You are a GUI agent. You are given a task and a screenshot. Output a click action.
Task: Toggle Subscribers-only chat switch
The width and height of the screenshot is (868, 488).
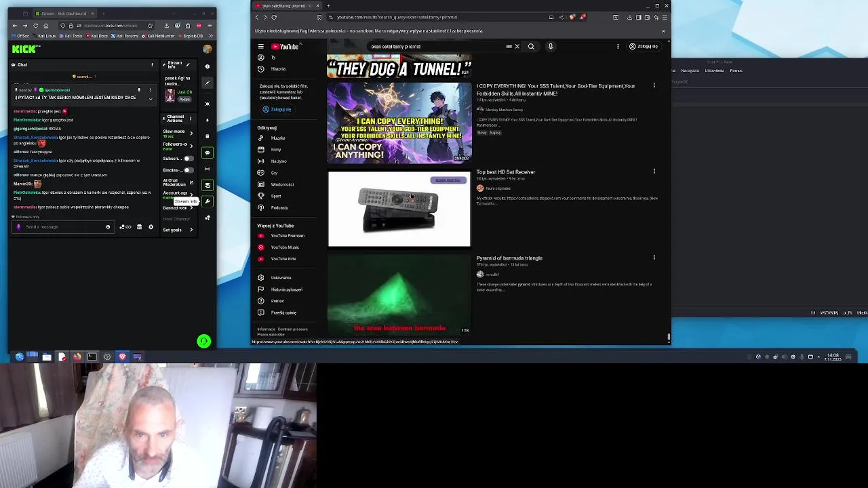coord(188,159)
